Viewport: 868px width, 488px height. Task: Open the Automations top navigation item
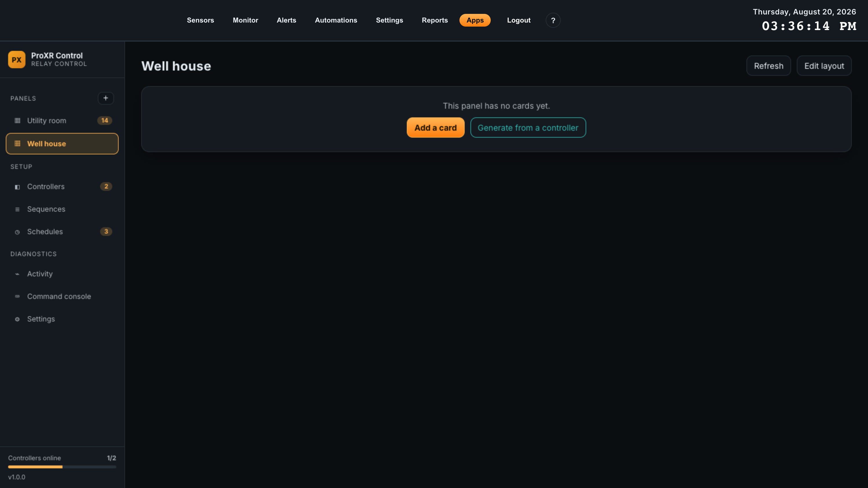[x=336, y=20]
